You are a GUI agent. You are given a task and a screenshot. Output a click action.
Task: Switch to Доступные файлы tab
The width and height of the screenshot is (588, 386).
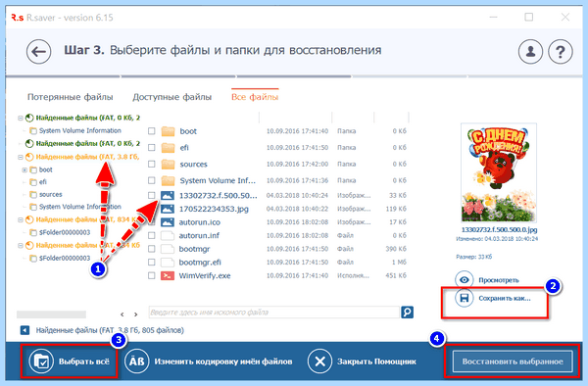172,97
